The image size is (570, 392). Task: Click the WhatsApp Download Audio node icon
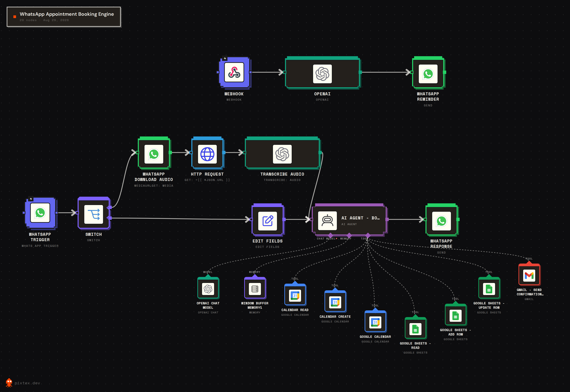(x=154, y=154)
